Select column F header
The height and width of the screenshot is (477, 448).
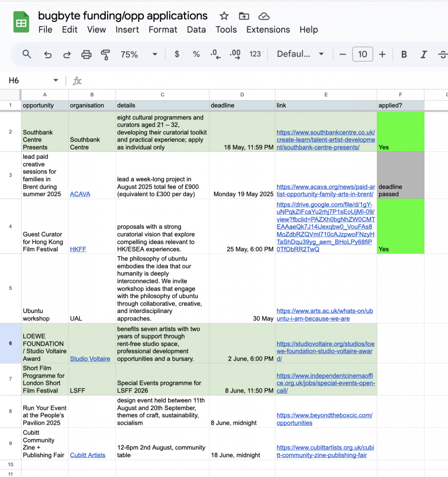(x=400, y=95)
